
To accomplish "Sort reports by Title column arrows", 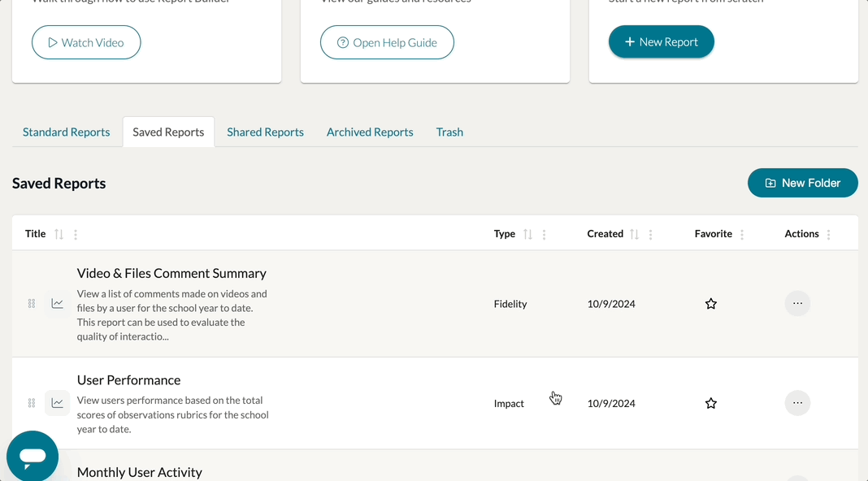I will (59, 234).
